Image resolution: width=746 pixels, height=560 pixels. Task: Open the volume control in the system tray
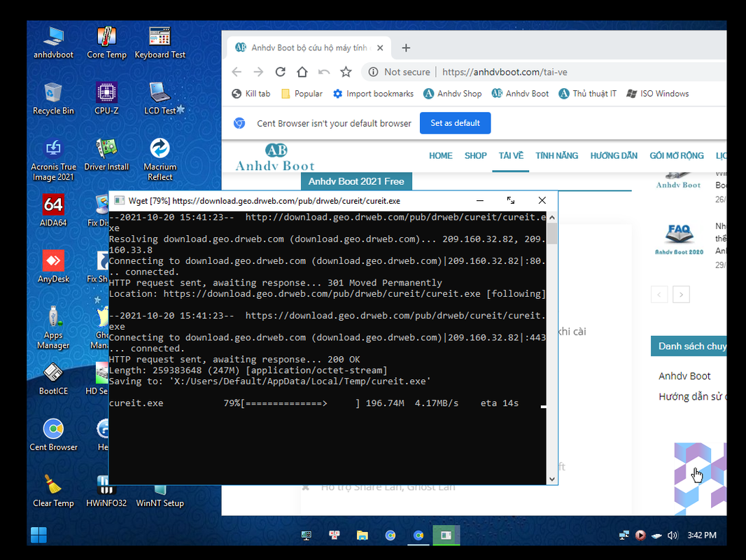click(x=672, y=535)
